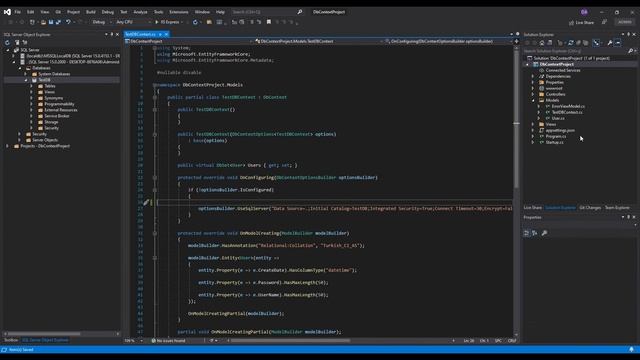640x360 pixels.
Task: Click Solution Explorer properties wrench icon
Action: pos(610,42)
